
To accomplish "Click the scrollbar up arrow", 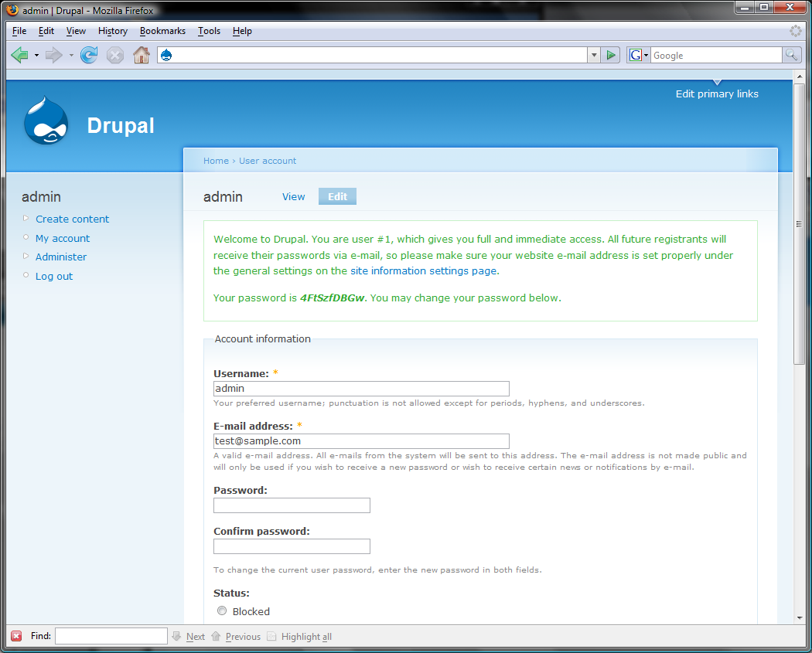I will [x=799, y=76].
